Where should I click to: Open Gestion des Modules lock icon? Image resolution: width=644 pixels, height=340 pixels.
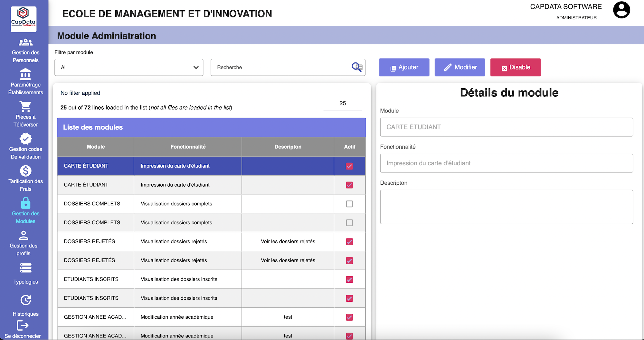[26, 203]
